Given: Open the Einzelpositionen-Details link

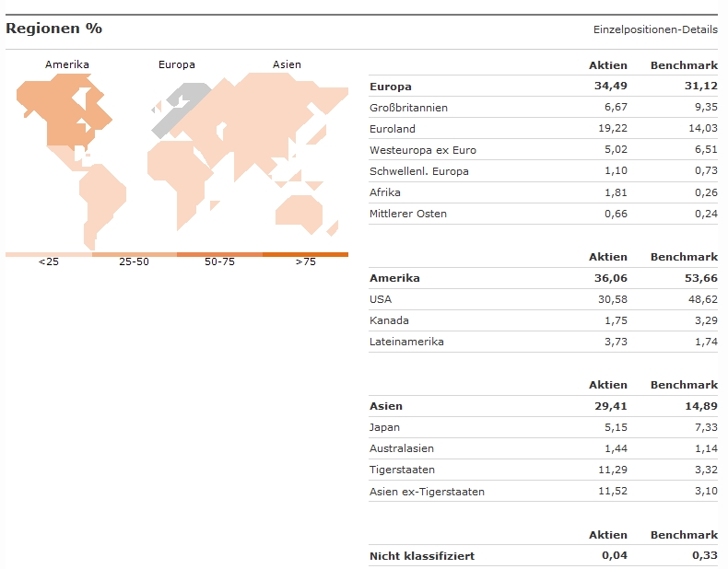Looking at the screenshot, I should click(x=655, y=29).
